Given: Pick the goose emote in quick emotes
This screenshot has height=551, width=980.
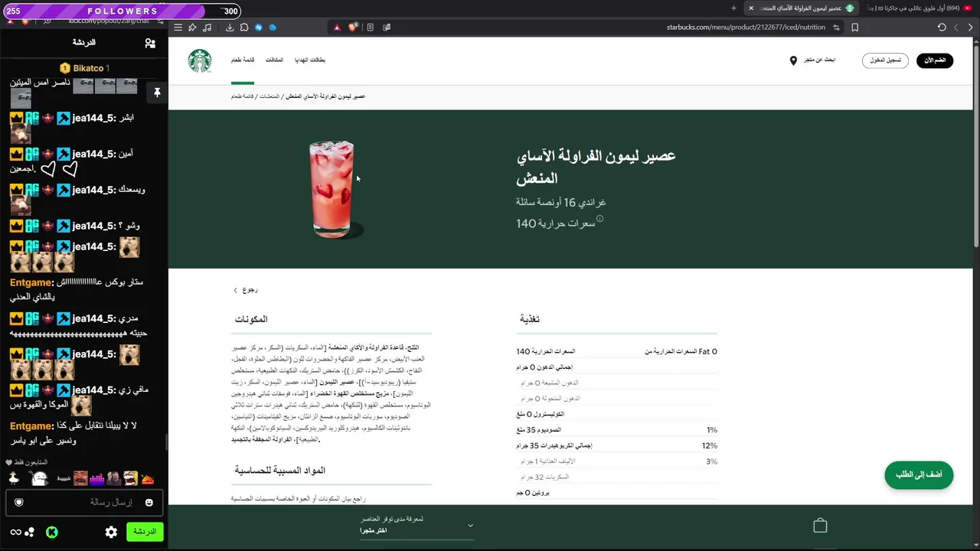Looking at the screenshot, I should point(14,479).
